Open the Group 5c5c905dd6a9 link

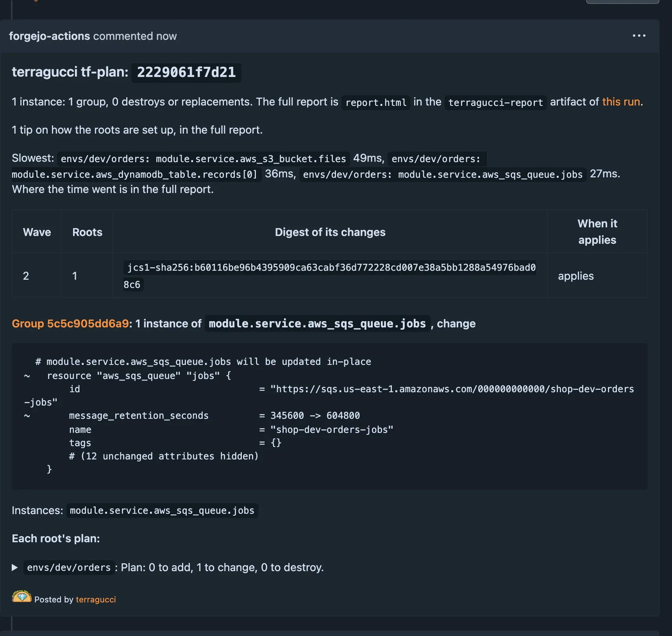[70, 323]
